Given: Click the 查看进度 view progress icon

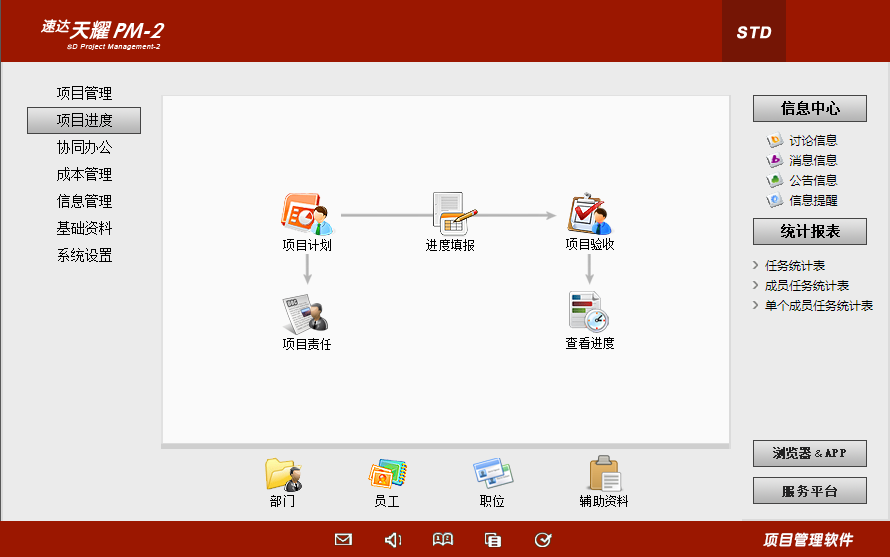Looking at the screenshot, I should [589, 313].
